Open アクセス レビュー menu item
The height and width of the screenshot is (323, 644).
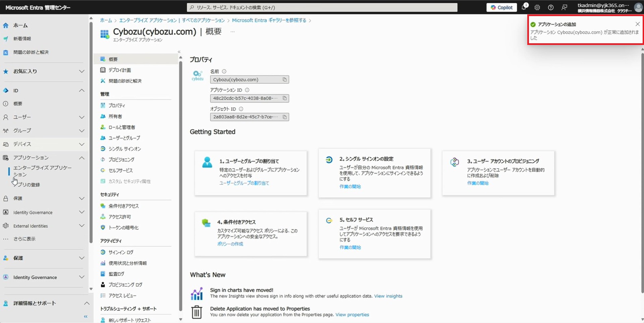(x=122, y=295)
